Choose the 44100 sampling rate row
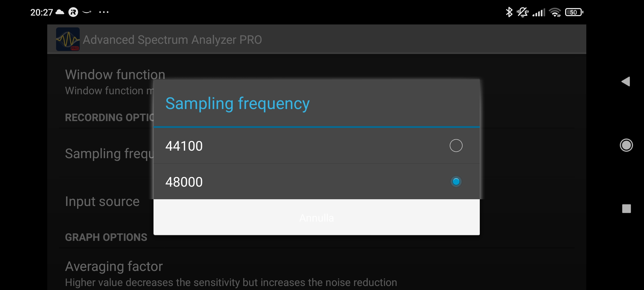 [x=317, y=146]
